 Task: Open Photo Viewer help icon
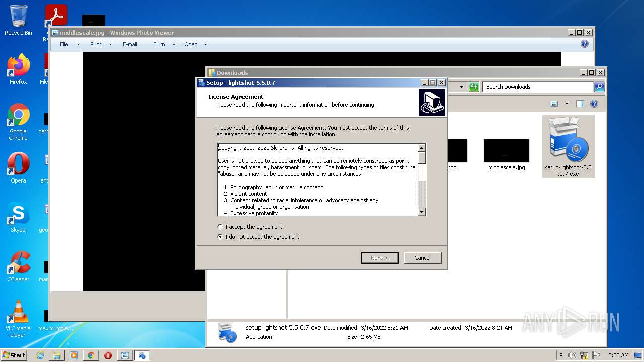(x=584, y=44)
